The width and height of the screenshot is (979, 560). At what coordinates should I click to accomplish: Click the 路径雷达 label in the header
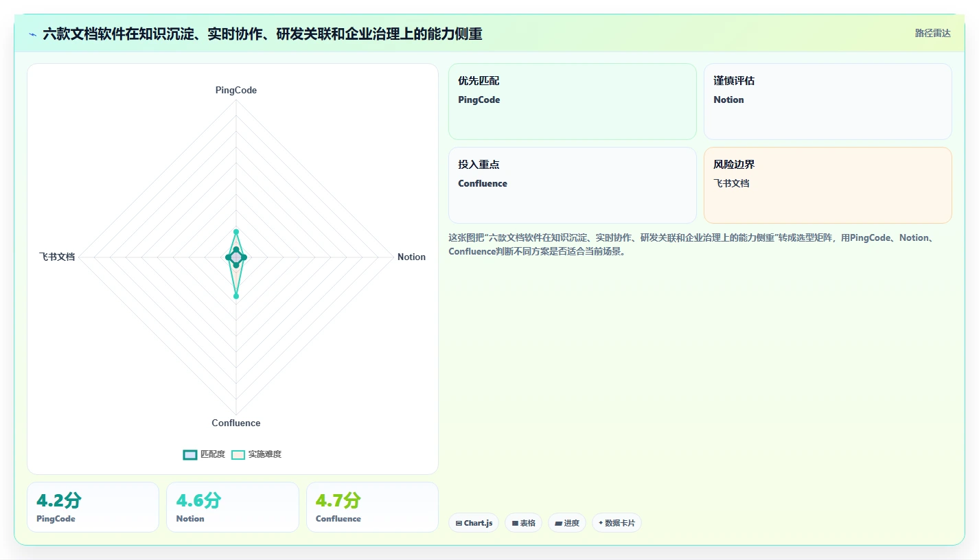click(x=932, y=33)
